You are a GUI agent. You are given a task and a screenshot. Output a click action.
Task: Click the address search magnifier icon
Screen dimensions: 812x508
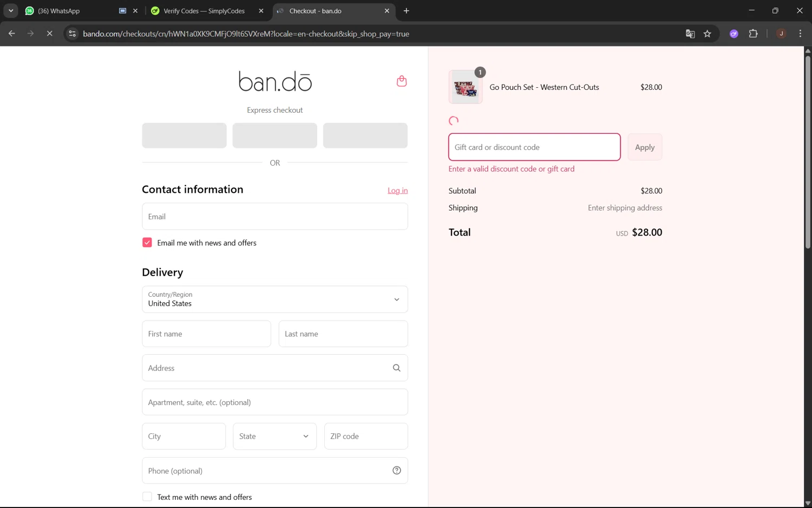click(x=397, y=368)
